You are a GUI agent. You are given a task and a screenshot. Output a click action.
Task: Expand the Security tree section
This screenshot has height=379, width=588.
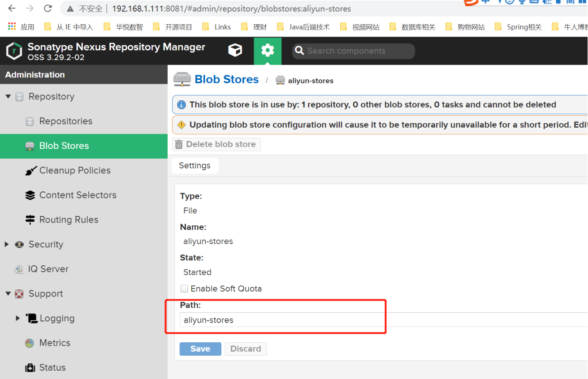tap(7, 245)
